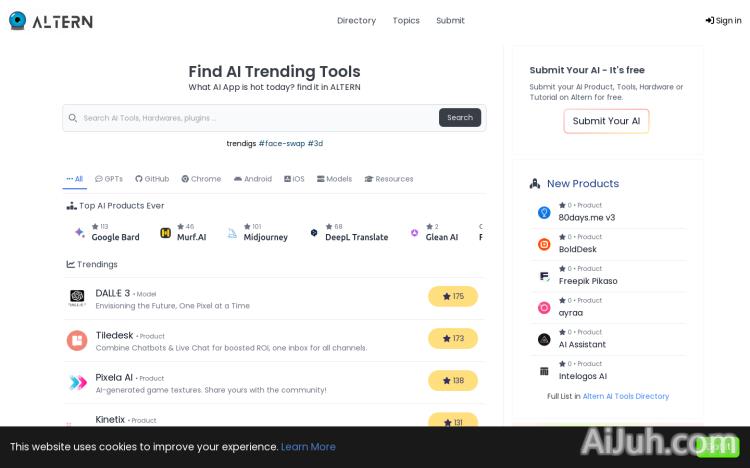Open the Freepik Pikaso icon
Screen dimensions: 750x468
pyautogui.click(x=544, y=276)
